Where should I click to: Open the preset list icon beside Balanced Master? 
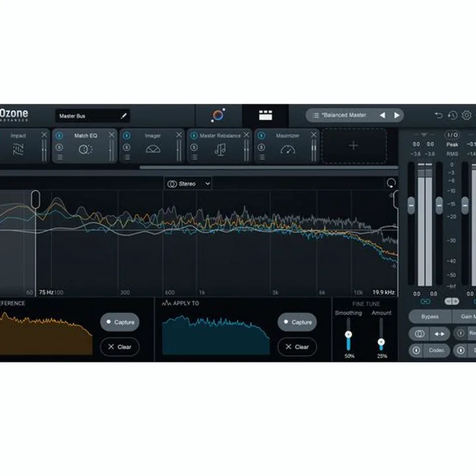point(316,115)
